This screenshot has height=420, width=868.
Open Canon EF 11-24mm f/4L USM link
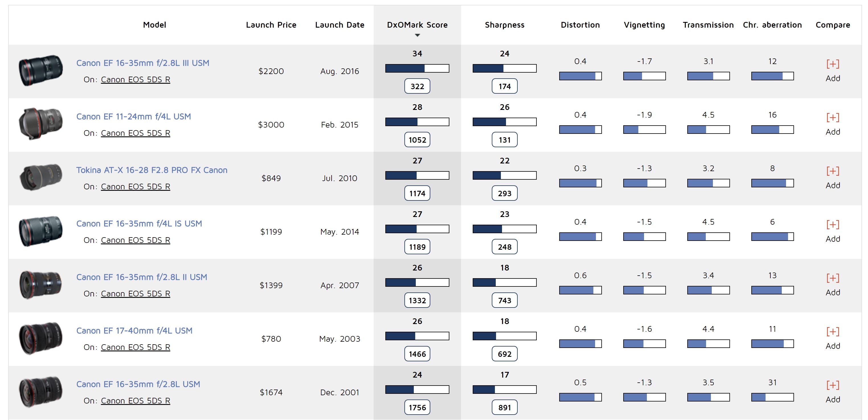(x=133, y=117)
